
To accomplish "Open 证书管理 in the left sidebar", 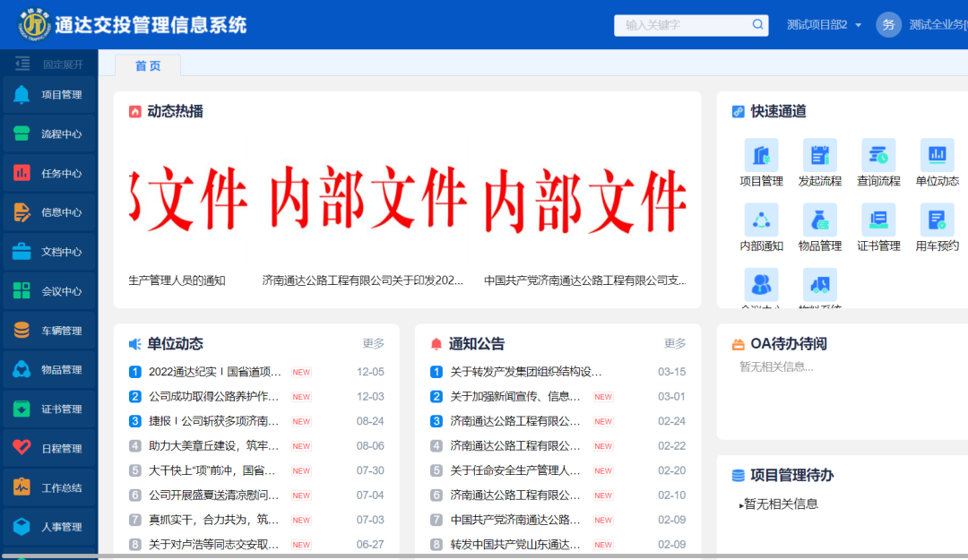I will 48,409.
